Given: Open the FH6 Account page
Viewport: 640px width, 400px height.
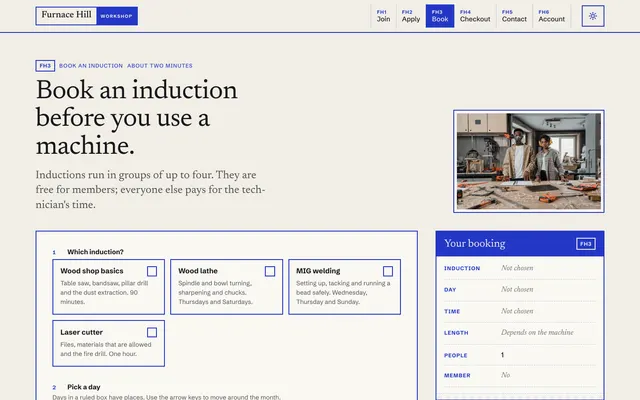Looking at the screenshot, I should [x=551, y=16].
